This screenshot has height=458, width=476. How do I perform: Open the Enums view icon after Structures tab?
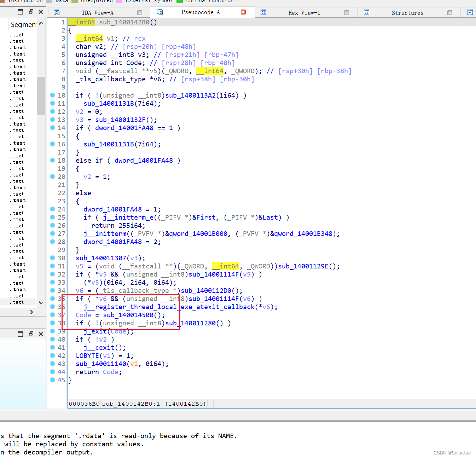[x=470, y=12]
